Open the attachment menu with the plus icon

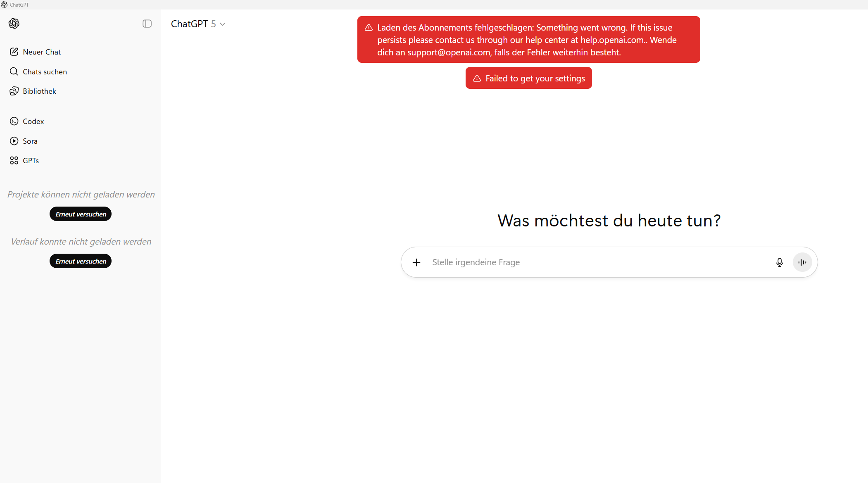pos(416,262)
